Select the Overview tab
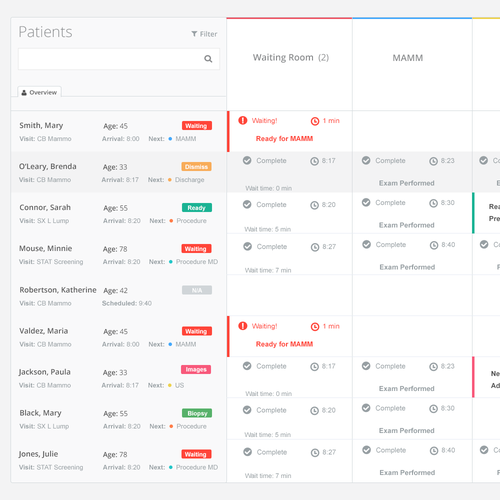 pyautogui.click(x=39, y=92)
